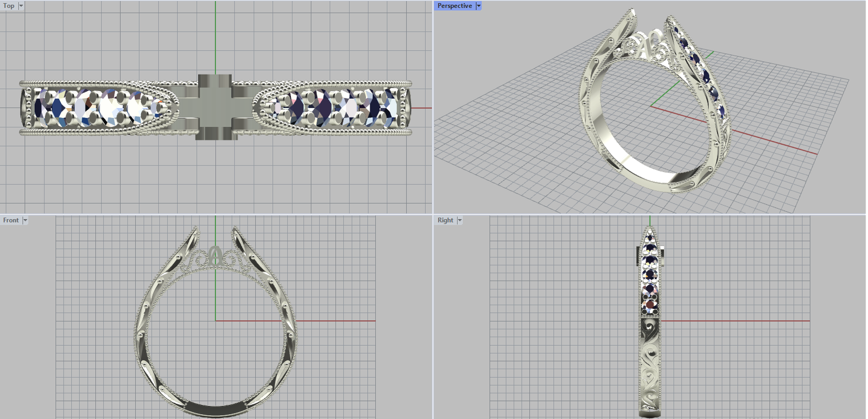Pick the left gemstone row in Top view

tap(98, 107)
